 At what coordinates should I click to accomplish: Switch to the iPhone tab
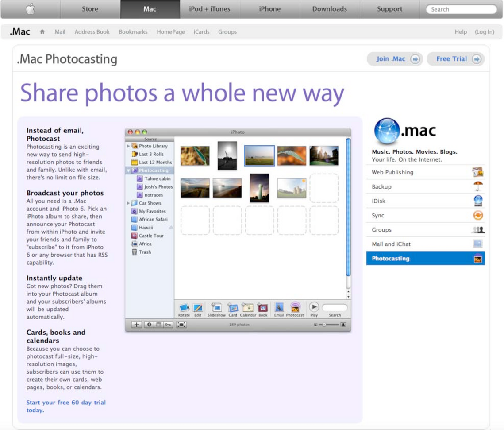tap(269, 9)
